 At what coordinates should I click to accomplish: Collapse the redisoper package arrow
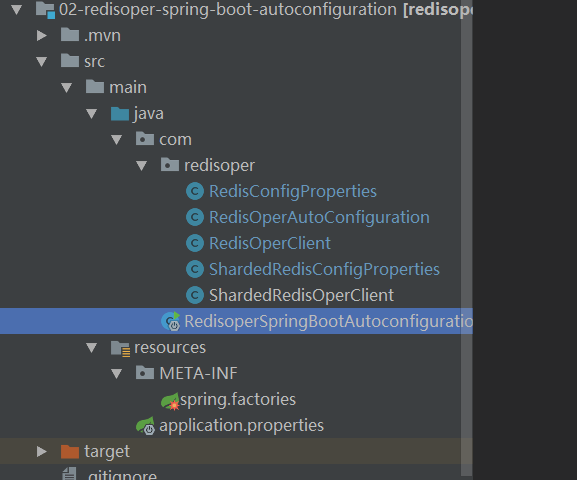pos(142,166)
